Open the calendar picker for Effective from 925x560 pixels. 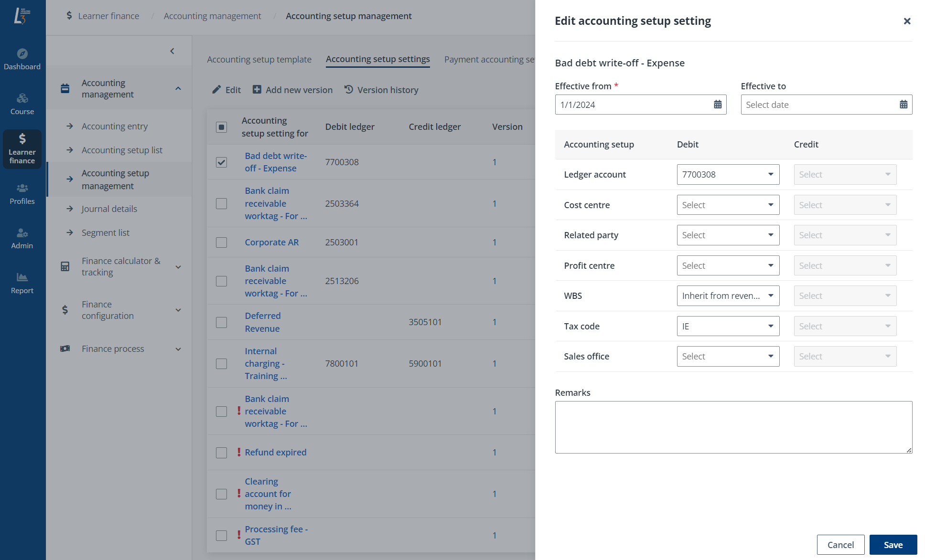coord(717,104)
